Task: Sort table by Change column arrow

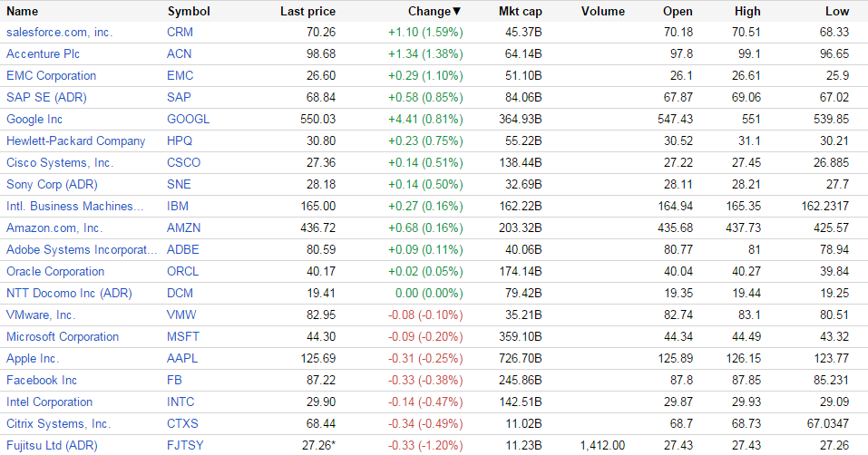Action: pos(456,12)
